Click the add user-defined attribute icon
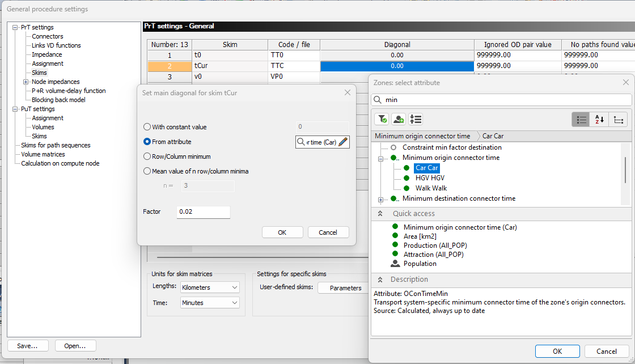 click(399, 119)
